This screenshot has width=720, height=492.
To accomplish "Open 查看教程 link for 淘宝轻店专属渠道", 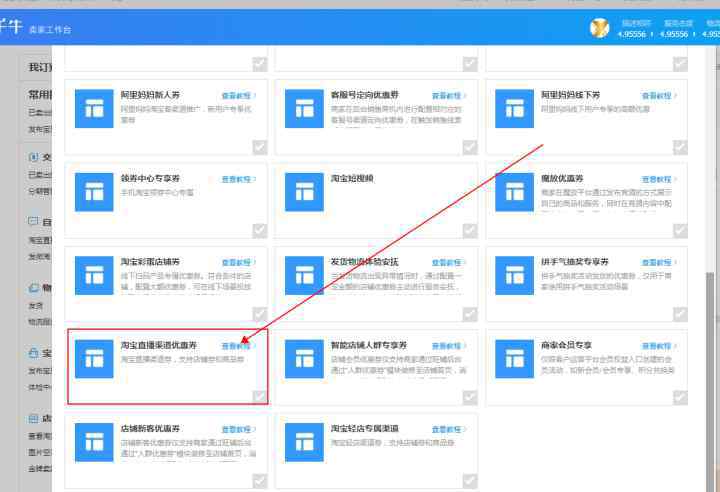I will 449,430.
